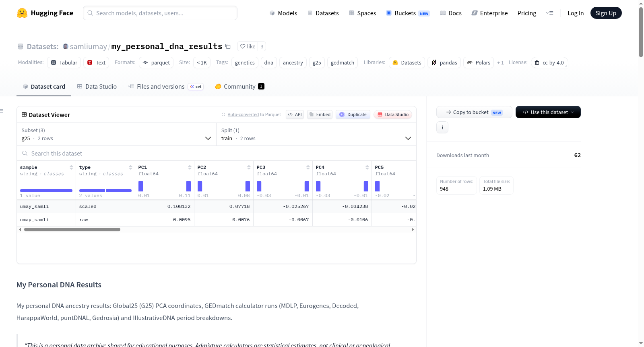The height and width of the screenshot is (347, 644).
Task: Click the Tabular modality tag
Action: coord(64,62)
